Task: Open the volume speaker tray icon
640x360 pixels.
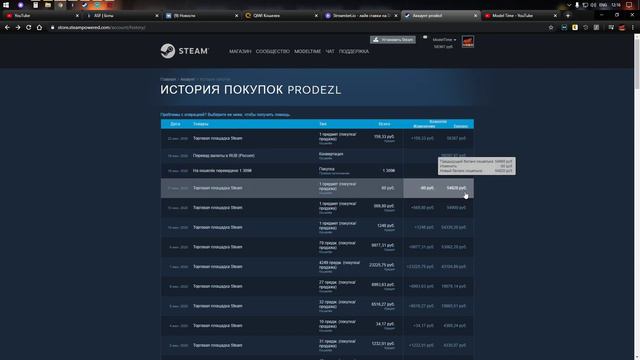Action: (x=593, y=5)
